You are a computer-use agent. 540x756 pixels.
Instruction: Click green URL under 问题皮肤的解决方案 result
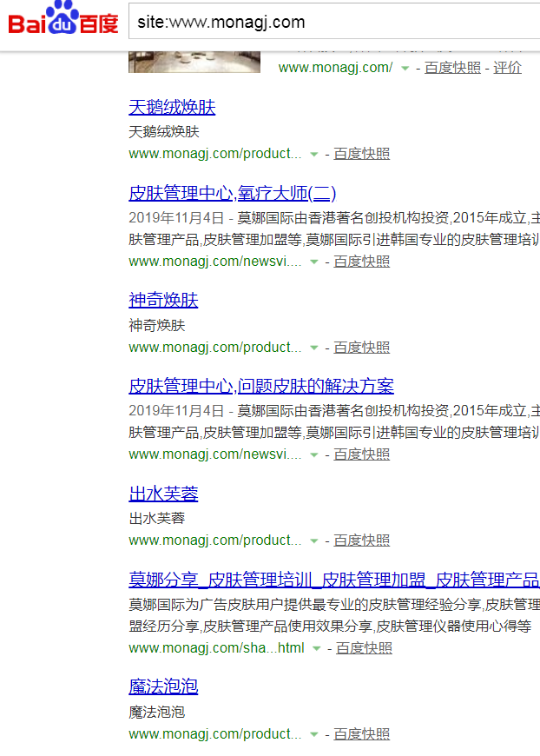tap(214, 454)
